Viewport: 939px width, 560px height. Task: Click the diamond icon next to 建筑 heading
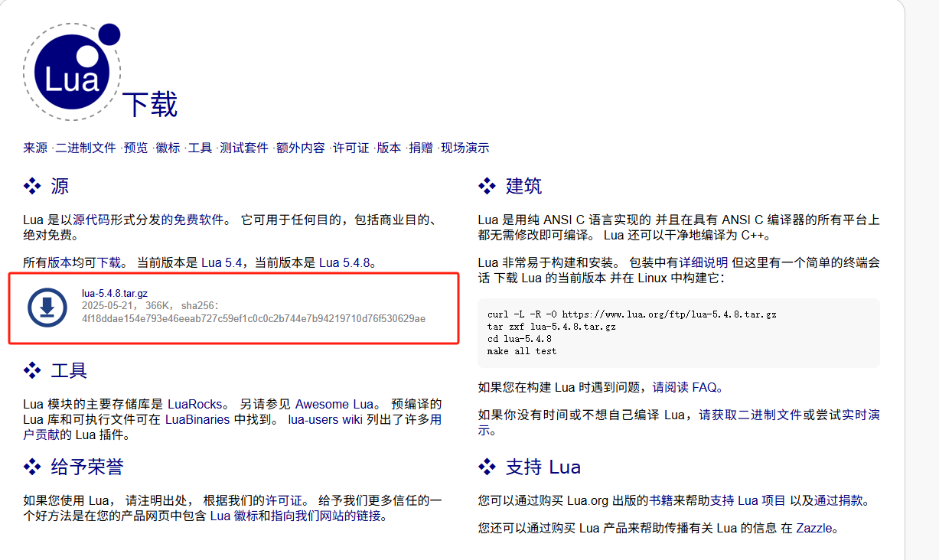tap(487, 184)
